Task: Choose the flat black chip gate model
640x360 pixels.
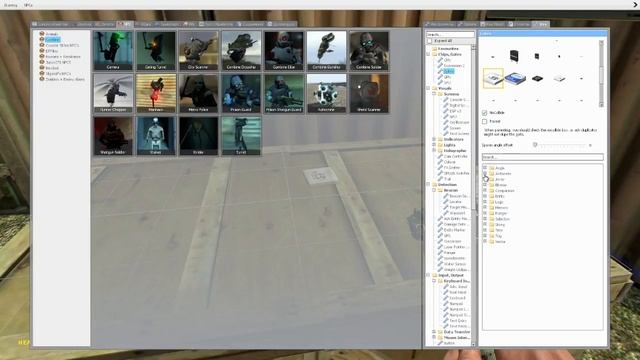Action: tap(537, 78)
